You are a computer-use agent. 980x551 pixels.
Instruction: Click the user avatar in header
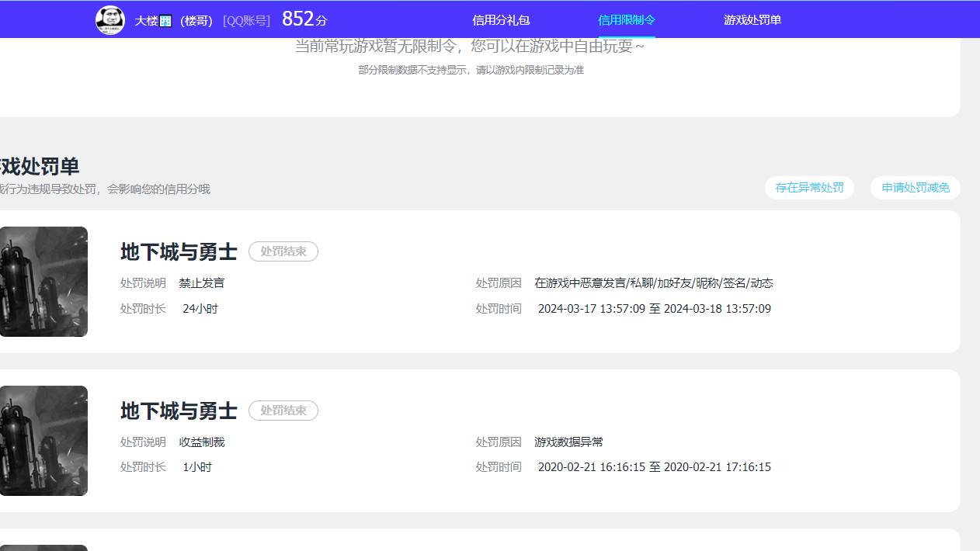pos(110,20)
